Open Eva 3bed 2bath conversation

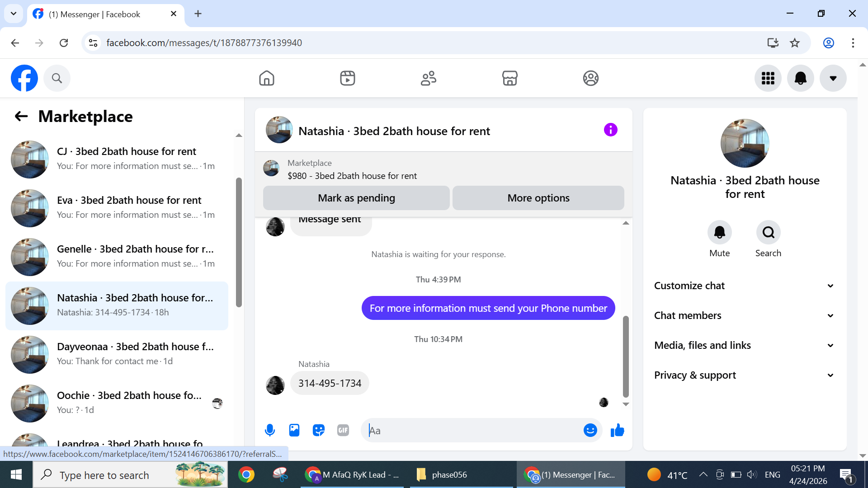[117, 208]
